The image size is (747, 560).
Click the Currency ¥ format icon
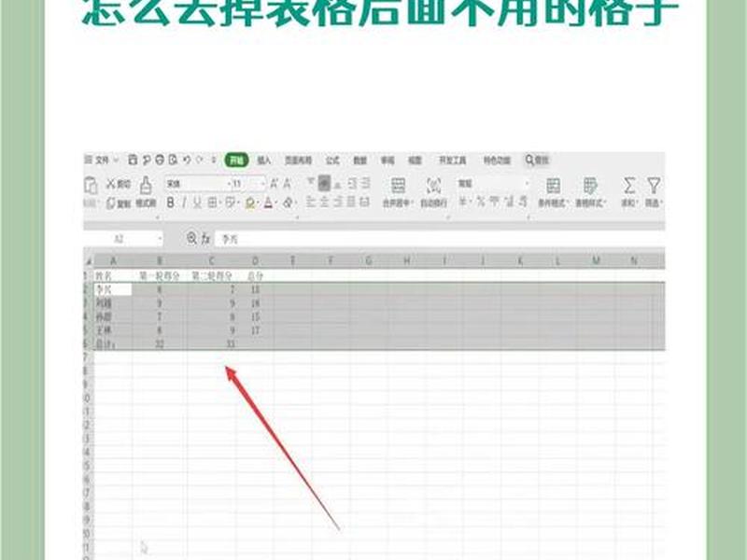tap(463, 203)
